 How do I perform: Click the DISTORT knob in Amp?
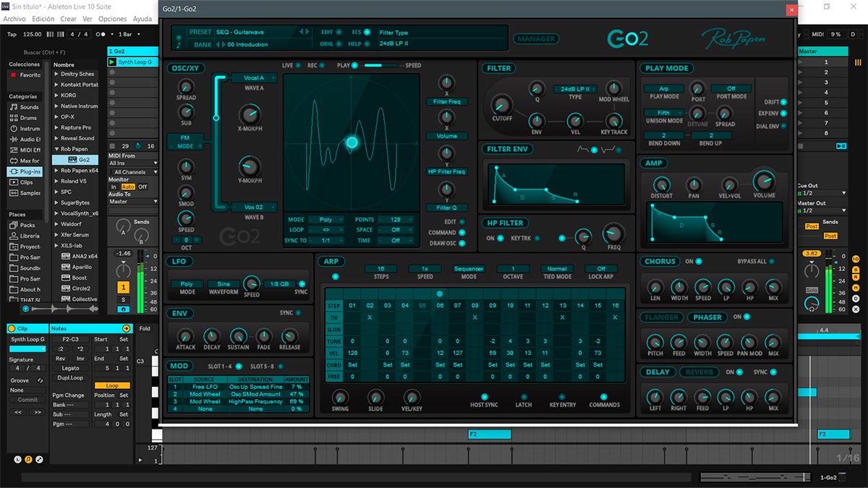point(662,184)
